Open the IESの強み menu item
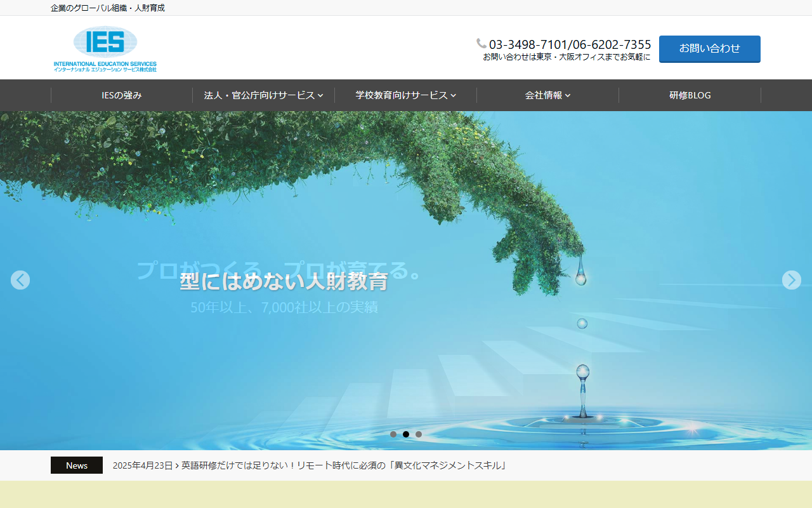 122,95
